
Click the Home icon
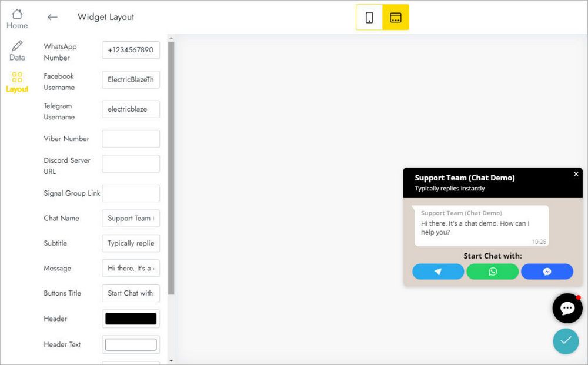(x=16, y=16)
